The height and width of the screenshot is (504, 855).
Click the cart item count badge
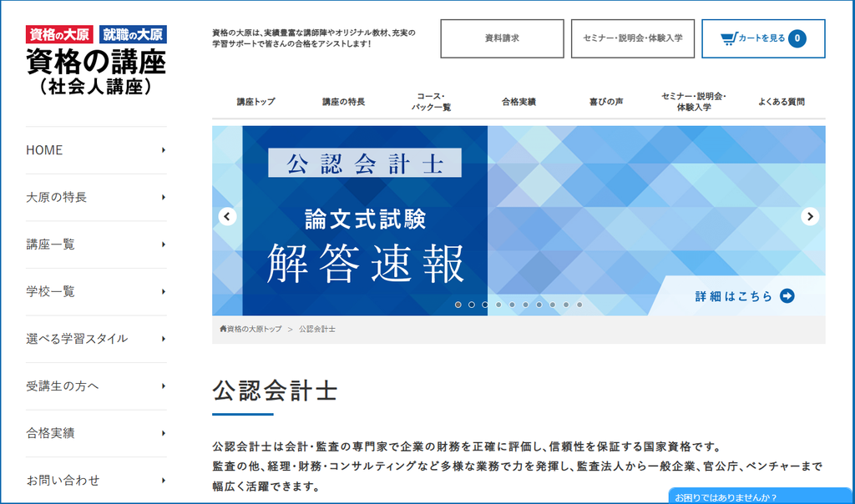click(797, 38)
